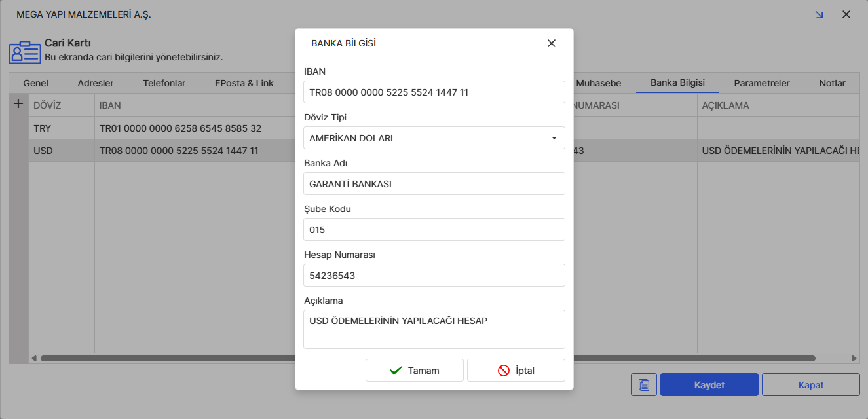The image size is (868, 419).
Task: Click into the IBAN input field
Action: pos(434,92)
